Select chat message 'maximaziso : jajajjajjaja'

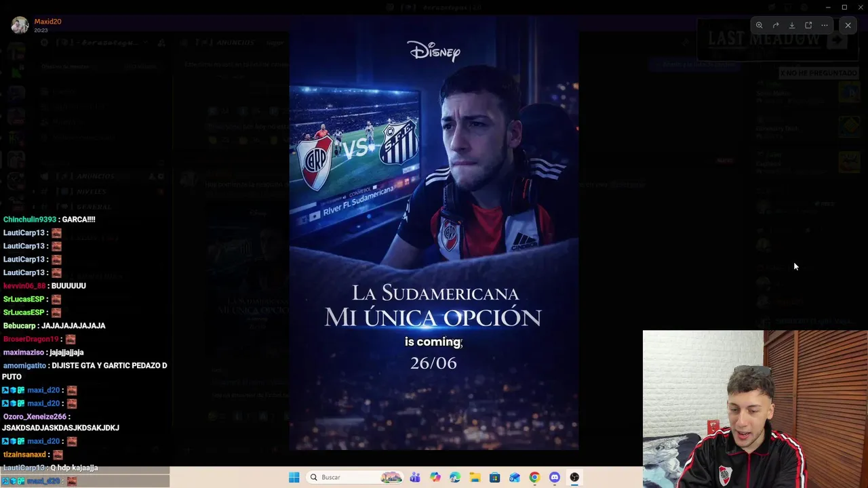pos(43,352)
